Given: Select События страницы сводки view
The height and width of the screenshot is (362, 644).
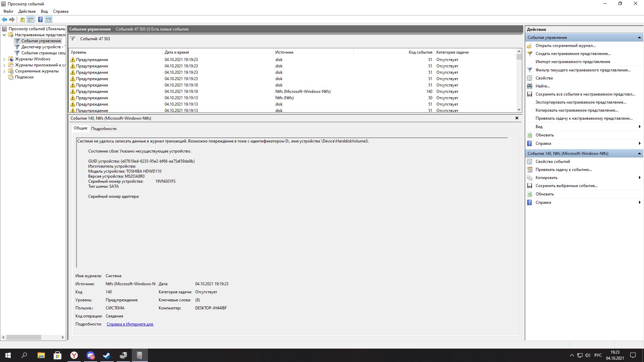Looking at the screenshot, I should 40,53.
